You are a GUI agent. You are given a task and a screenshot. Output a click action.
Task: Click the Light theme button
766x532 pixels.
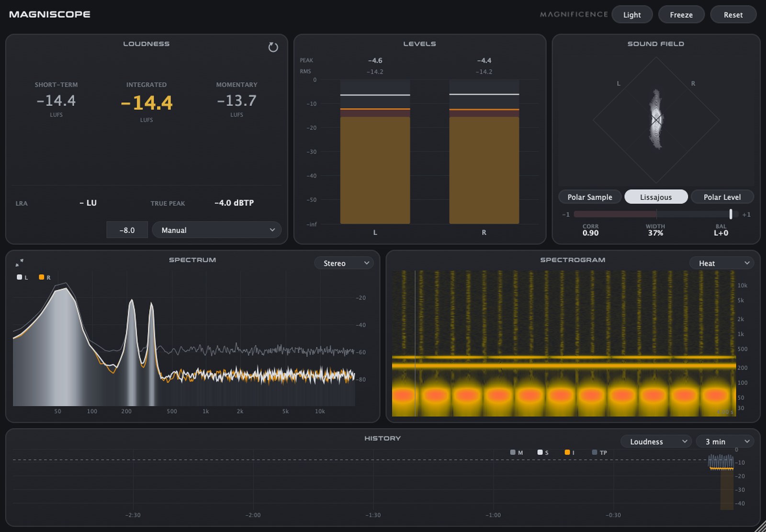632,15
